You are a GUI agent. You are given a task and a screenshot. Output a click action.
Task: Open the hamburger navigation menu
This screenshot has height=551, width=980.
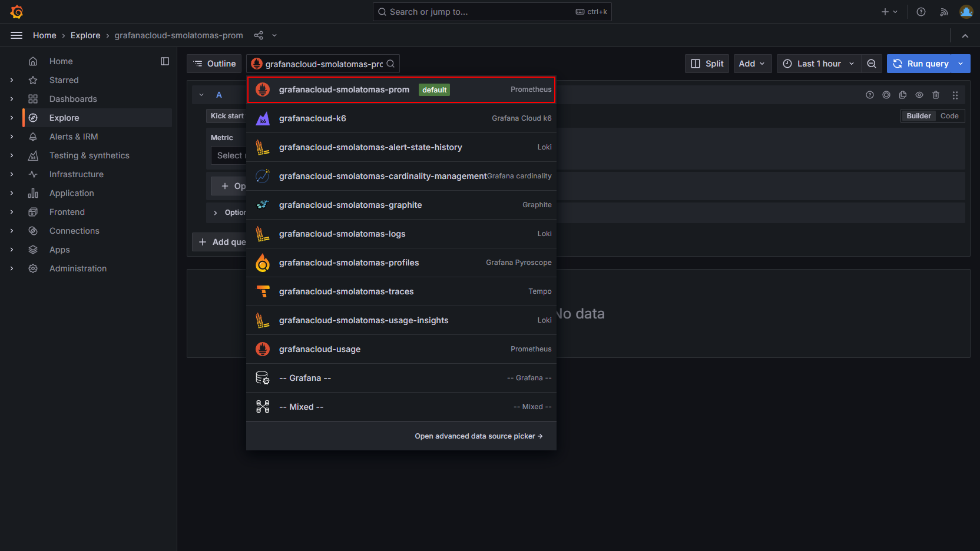pyautogui.click(x=16, y=35)
